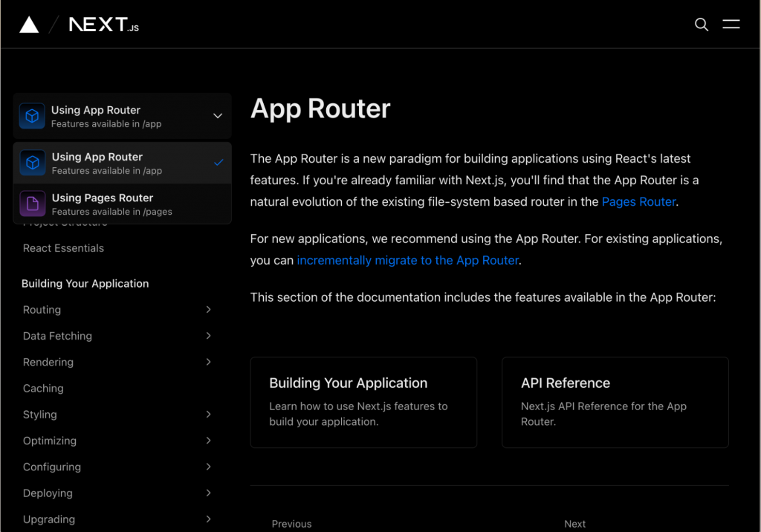
Task: Expand the Routing section chevron
Action: pos(208,310)
